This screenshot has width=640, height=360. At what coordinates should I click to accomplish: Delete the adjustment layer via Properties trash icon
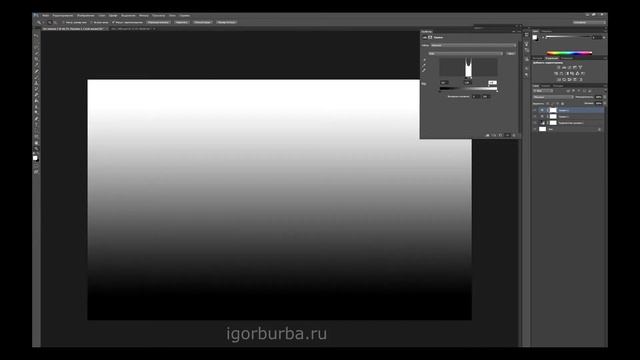click(x=514, y=135)
